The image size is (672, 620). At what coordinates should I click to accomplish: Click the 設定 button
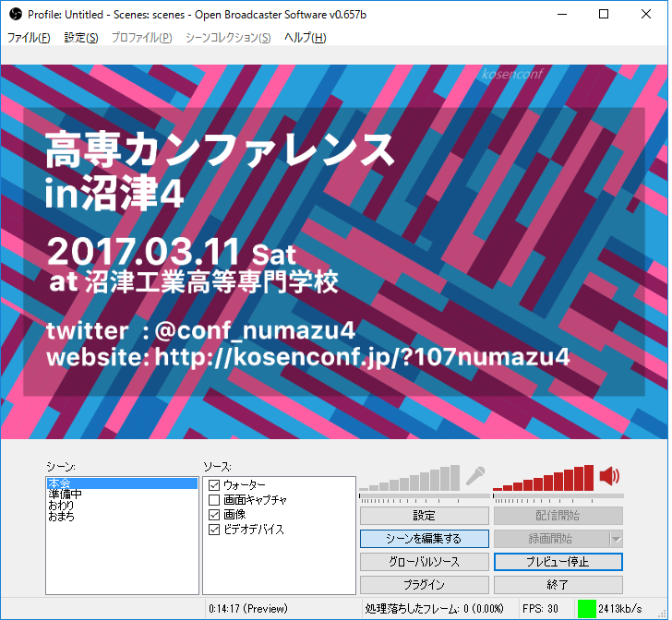[x=424, y=516]
